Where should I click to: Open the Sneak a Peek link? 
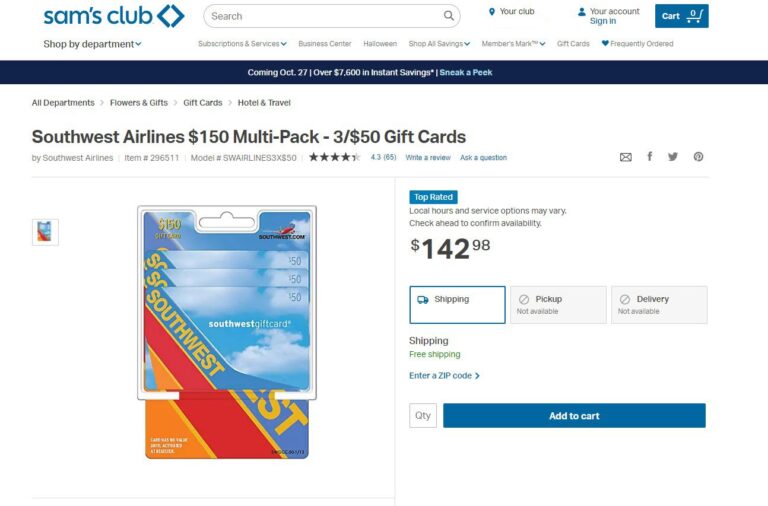pyautogui.click(x=466, y=72)
